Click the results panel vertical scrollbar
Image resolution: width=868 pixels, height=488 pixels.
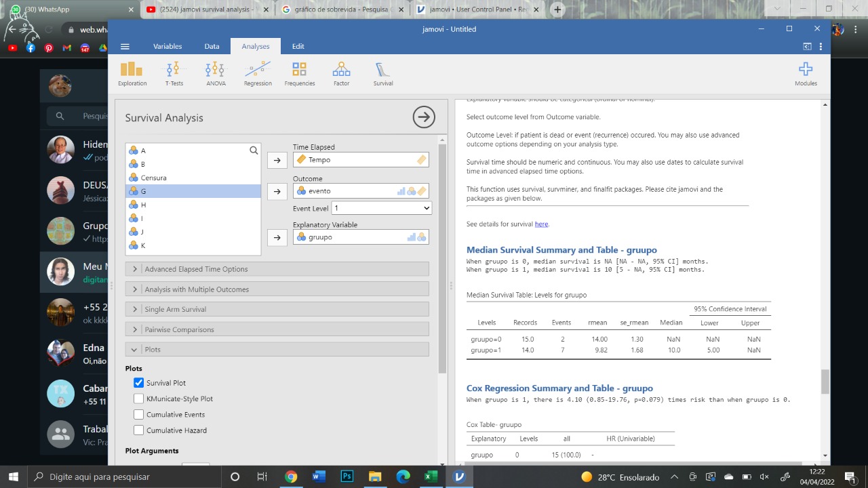click(825, 382)
